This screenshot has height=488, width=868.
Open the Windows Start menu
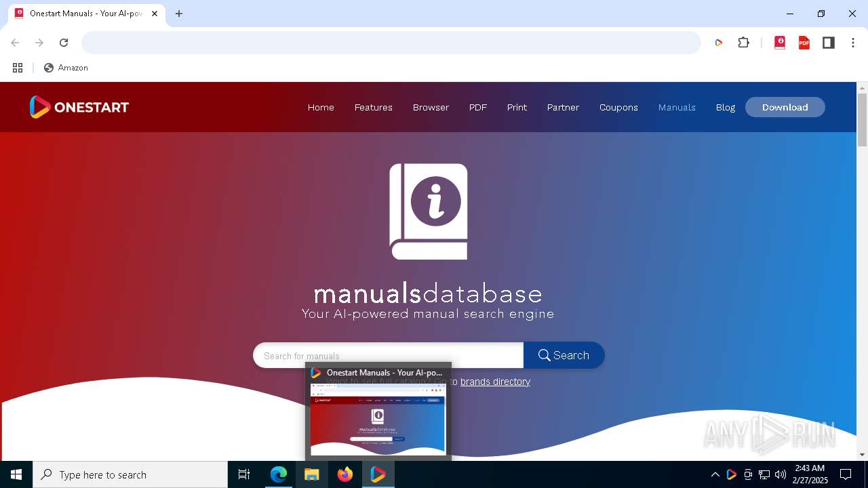(x=16, y=474)
